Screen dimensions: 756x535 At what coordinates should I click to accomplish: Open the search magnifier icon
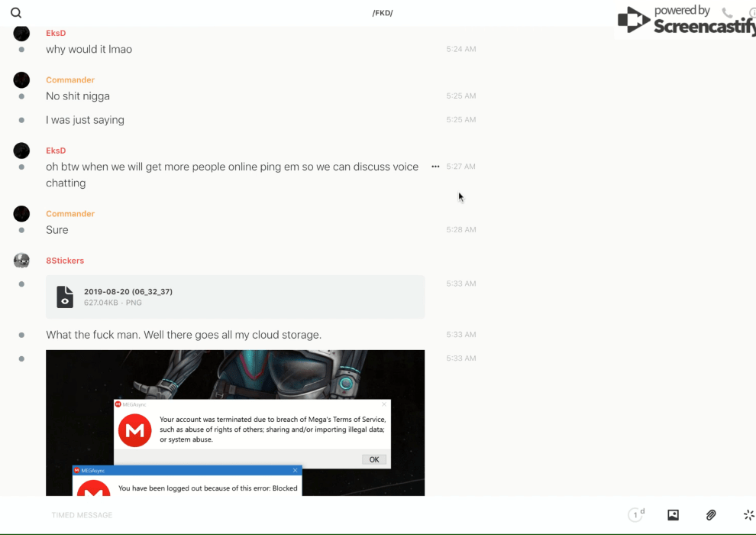[16, 13]
